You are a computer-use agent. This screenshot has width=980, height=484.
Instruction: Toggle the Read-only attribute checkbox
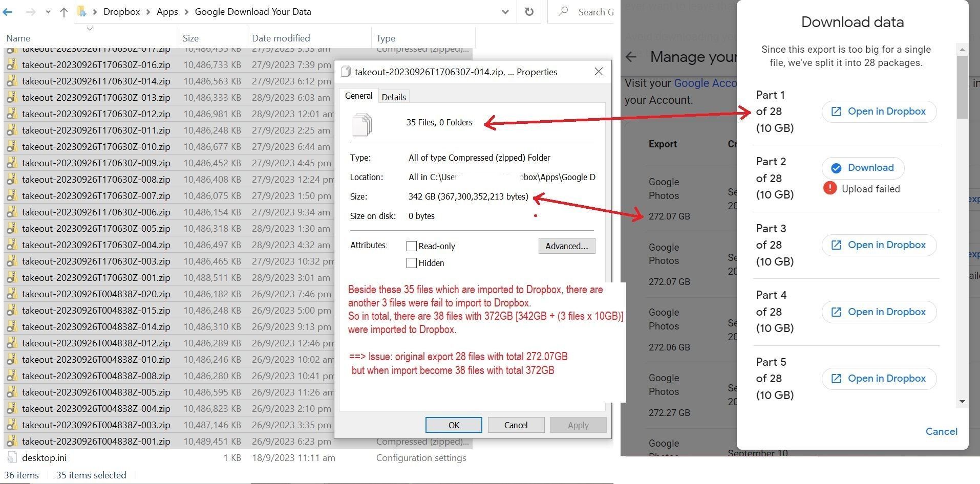pyautogui.click(x=411, y=246)
